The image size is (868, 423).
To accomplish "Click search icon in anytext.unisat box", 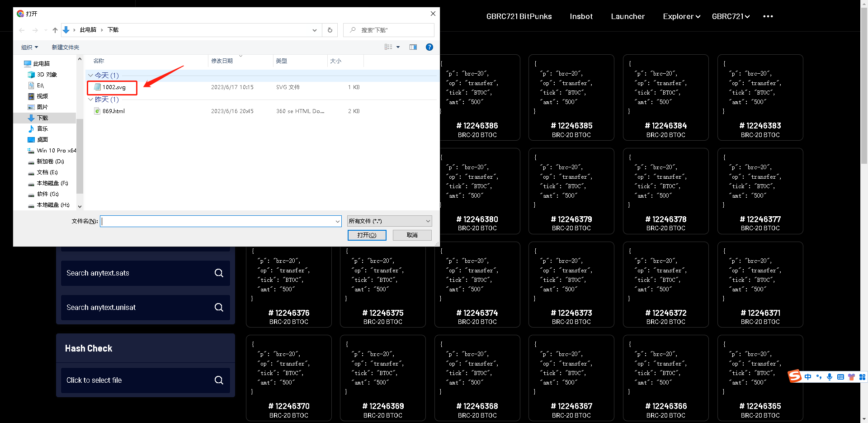I will 219,307.
